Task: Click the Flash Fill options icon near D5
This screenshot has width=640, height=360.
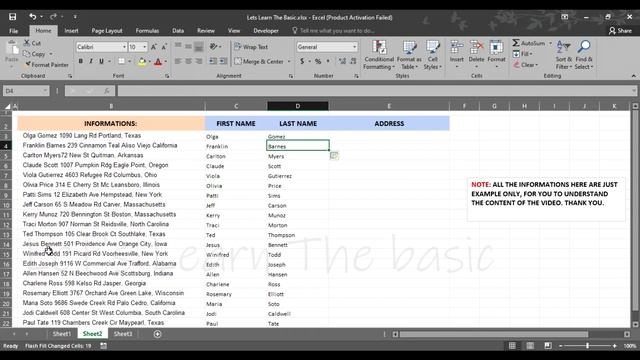Action: [334, 155]
